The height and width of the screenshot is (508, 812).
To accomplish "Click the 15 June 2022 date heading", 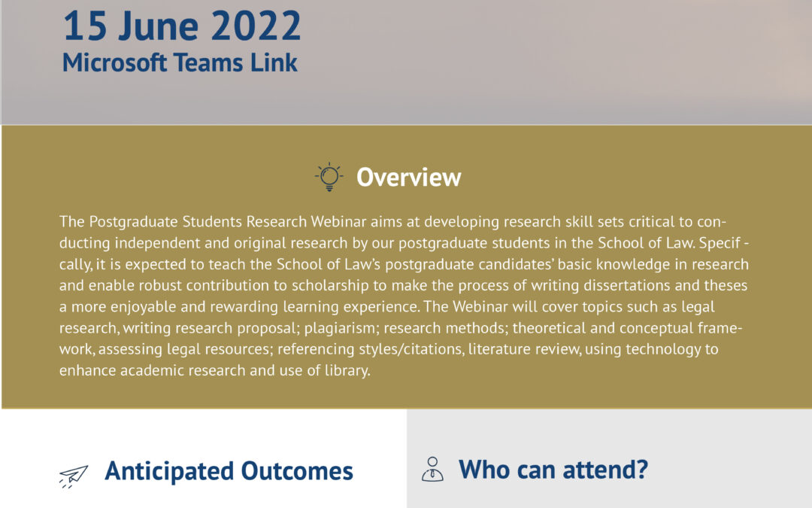I will tap(182, 26).
